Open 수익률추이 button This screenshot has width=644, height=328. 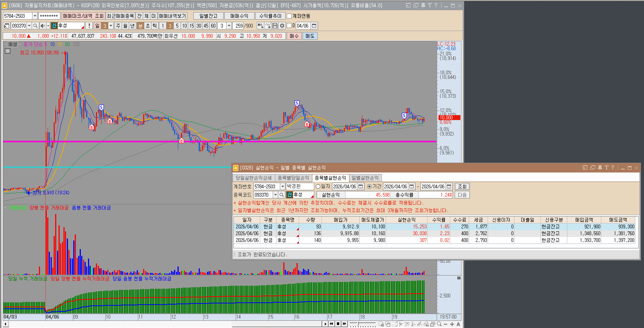point(270,16)
